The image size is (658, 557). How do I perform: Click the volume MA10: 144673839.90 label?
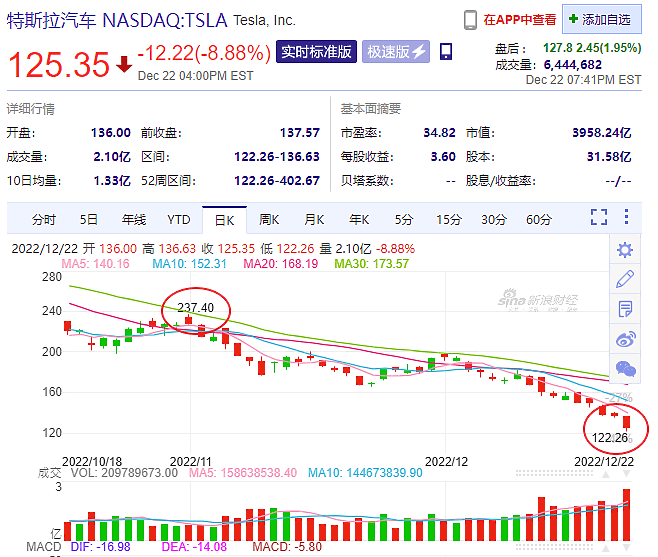(365, 473)
